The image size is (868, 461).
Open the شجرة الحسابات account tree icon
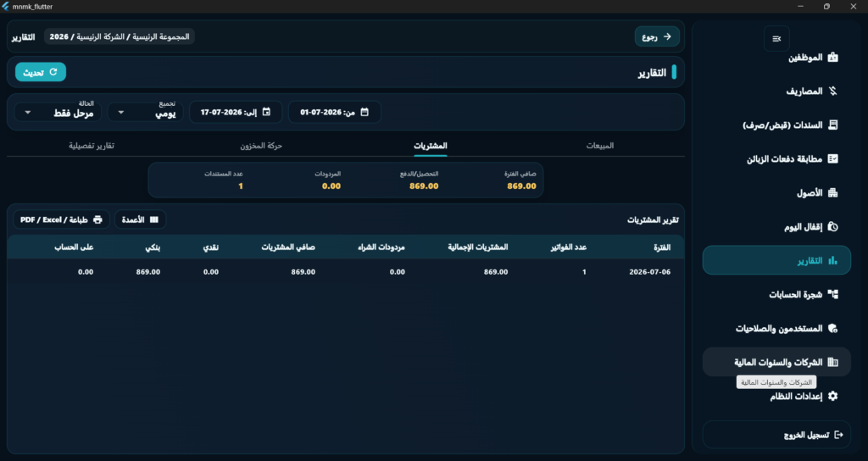click(x=832, y=294)
